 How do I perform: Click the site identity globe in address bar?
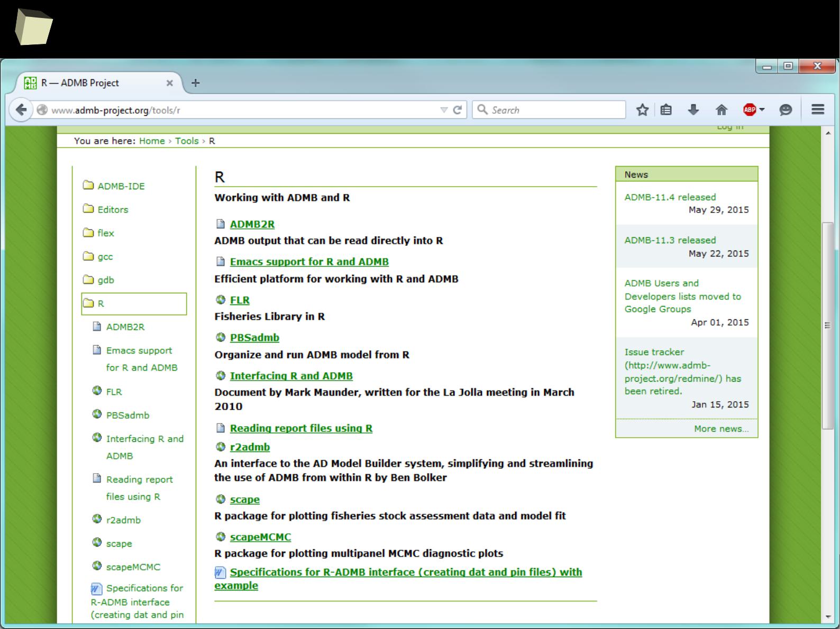pos(42,110)
